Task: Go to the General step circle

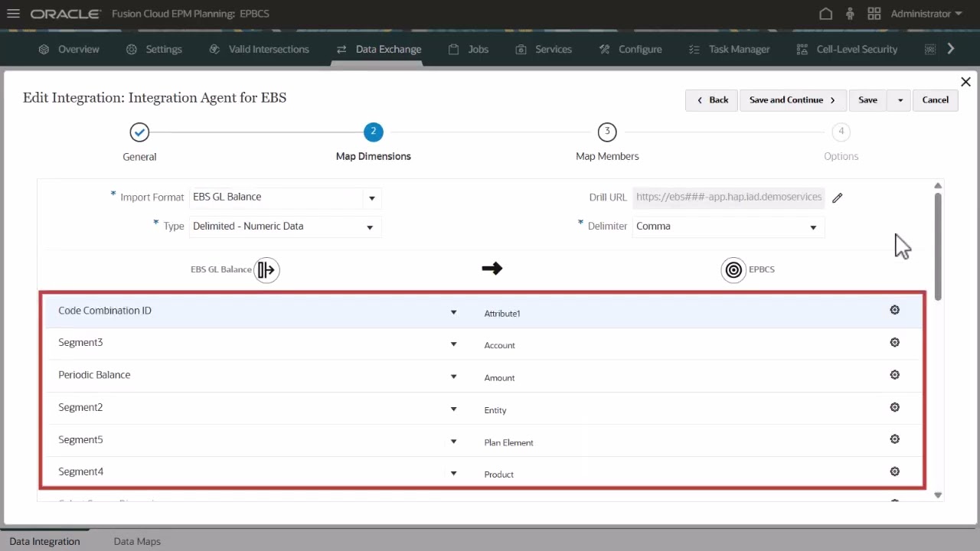Action: [x=139, y=132]
